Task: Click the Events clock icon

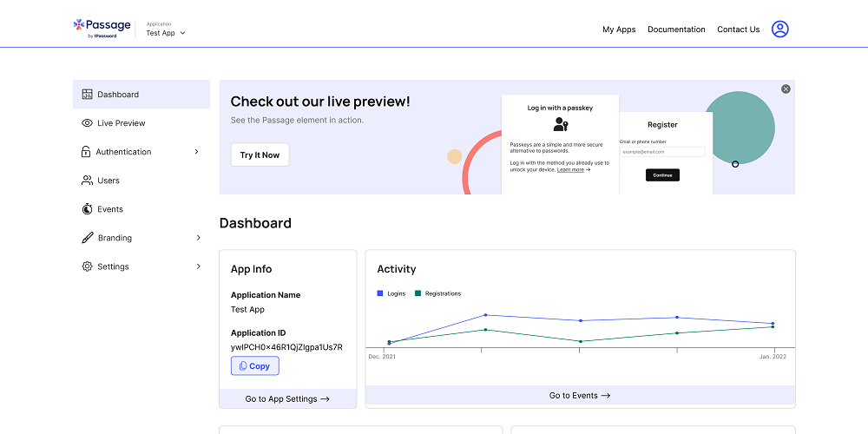Action: [x=87, y=209]
